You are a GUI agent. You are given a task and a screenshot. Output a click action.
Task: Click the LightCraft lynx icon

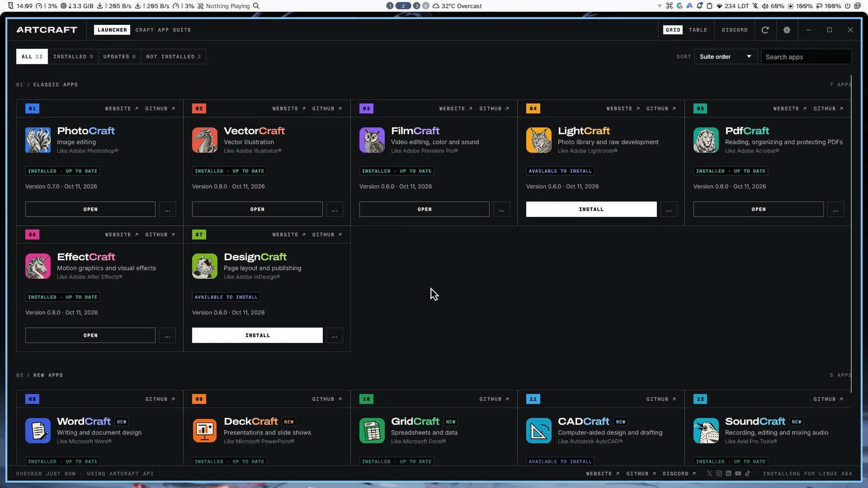(x=539, y=140)
